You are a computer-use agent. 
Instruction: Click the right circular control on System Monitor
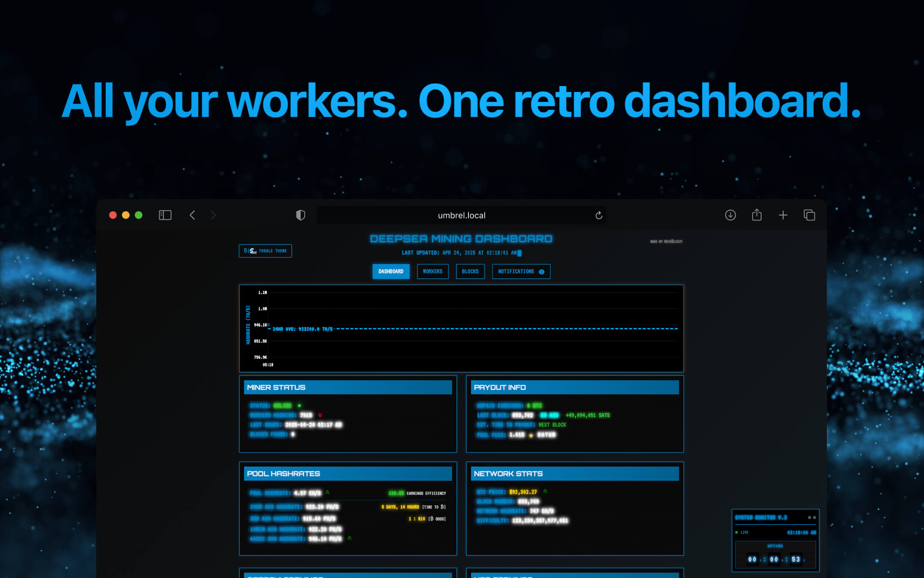[x=814, y=518]
